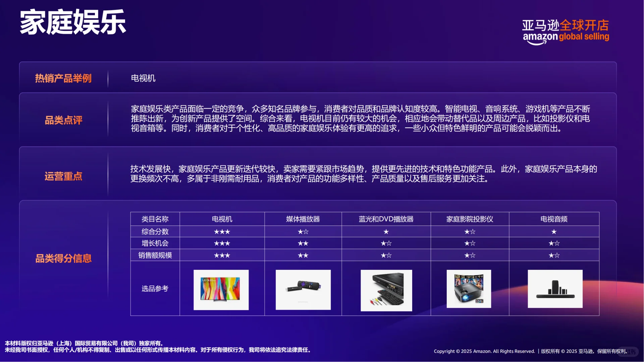The image size is (644, 362).
Task: Click the three-star rating under 电视机 综合分数
Action: 222,231
